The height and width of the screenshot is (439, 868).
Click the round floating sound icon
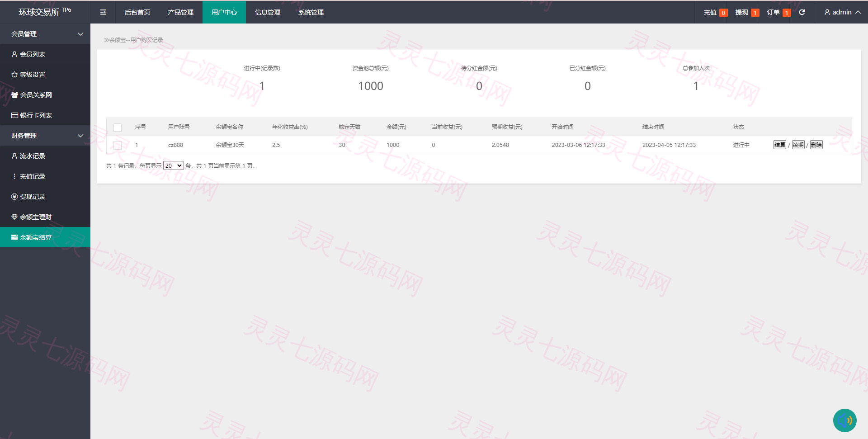pyautogui.click(x=844, y=420)
